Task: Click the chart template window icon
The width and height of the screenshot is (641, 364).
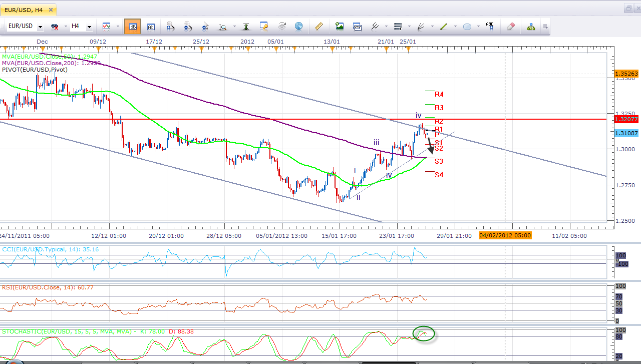Action: tap(357, 27)
